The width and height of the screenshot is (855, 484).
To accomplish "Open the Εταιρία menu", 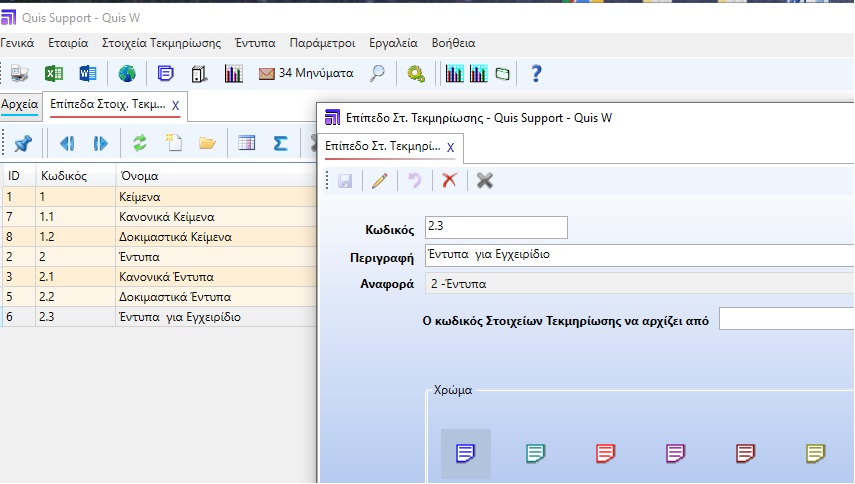I will coord(68,43).
